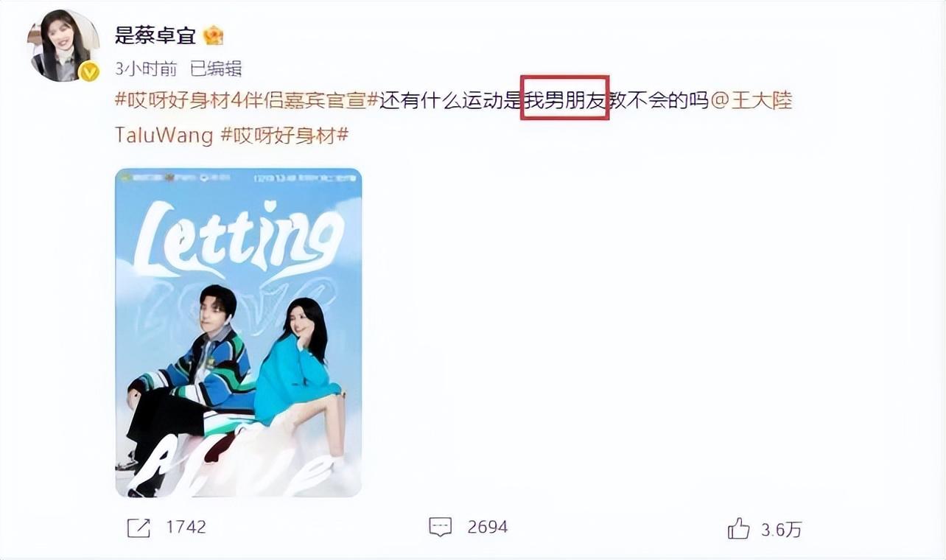Viewport: 946px width, 560px height.
Task: Click the repost share icon
Action: click(139, 527)
